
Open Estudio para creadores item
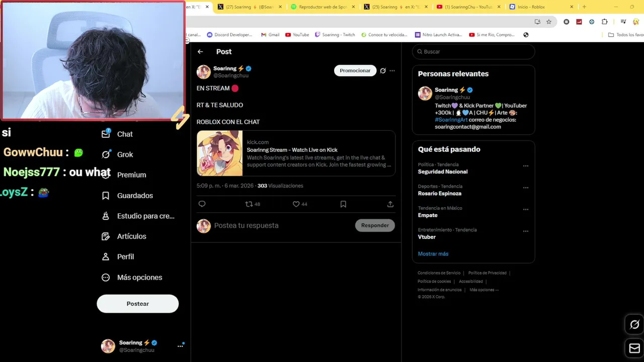coord(138,216)
